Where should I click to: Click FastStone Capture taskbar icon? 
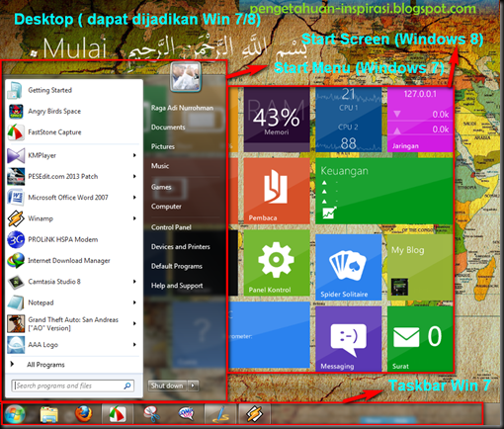(x=118, y=414)
